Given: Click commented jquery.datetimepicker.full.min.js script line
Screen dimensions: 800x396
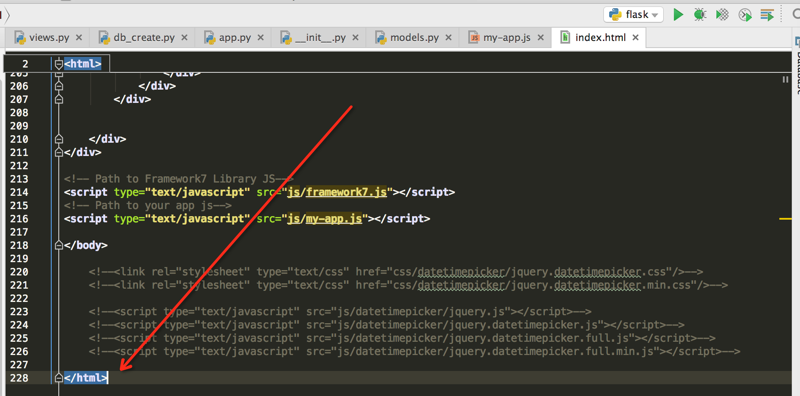Looking at the screenshot, I should pos(414,351).
